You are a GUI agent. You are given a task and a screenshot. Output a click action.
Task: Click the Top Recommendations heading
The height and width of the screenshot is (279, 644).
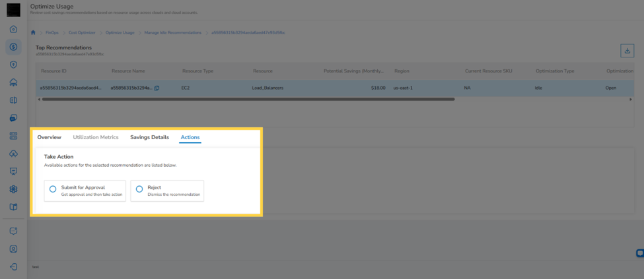(63, 47)
